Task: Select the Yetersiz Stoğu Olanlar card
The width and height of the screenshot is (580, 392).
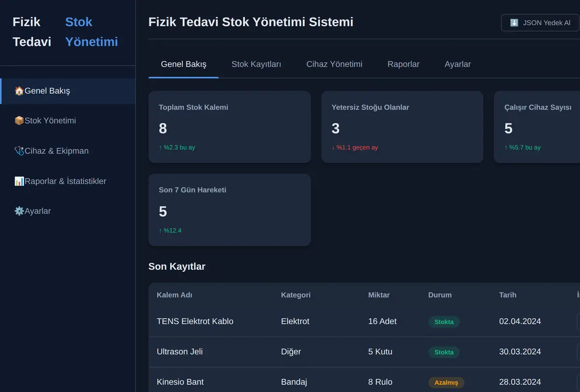Action: point(402,127)
